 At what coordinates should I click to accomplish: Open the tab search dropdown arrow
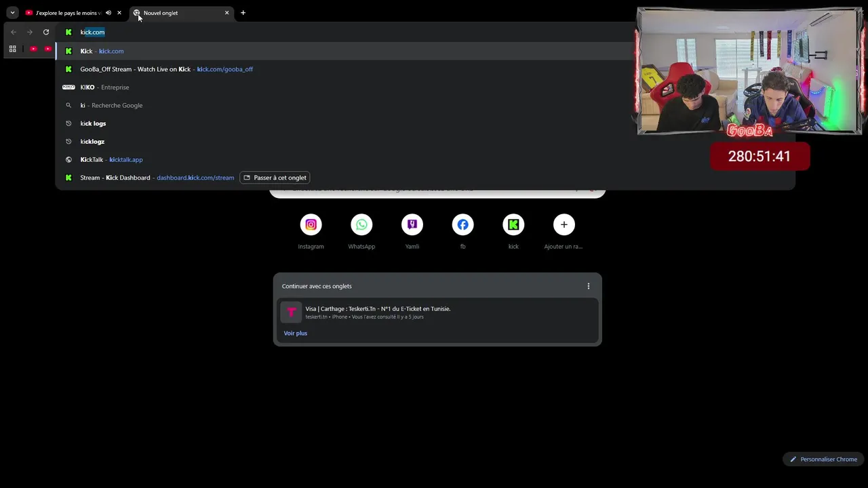coord(12,13)
